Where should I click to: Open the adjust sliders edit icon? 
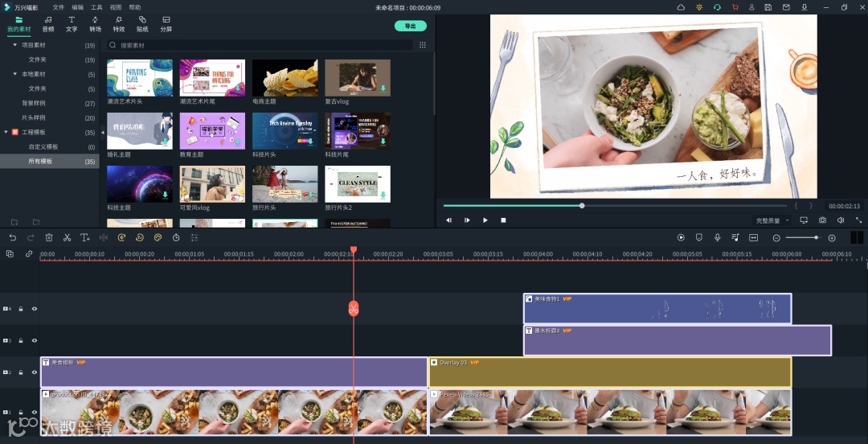coord(194,237)
